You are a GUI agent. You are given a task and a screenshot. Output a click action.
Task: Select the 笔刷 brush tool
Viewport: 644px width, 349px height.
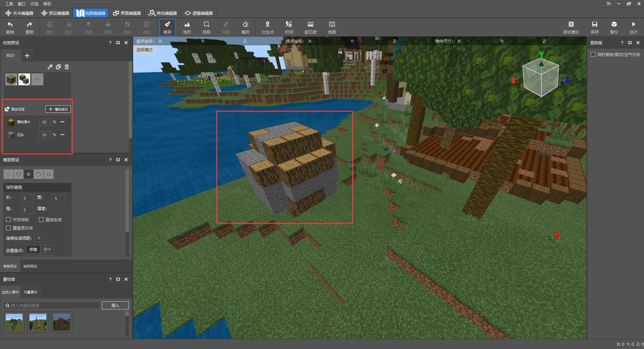[167, 27]
